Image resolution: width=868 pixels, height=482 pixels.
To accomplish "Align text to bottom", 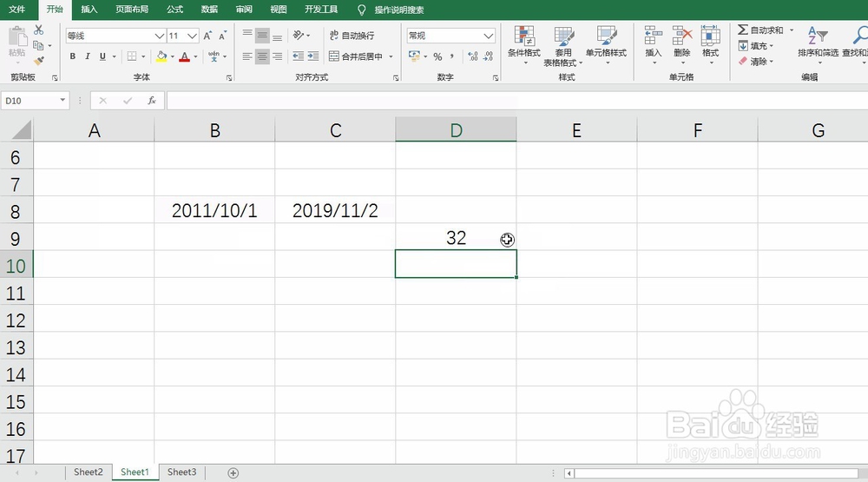I will click(278, 36).
